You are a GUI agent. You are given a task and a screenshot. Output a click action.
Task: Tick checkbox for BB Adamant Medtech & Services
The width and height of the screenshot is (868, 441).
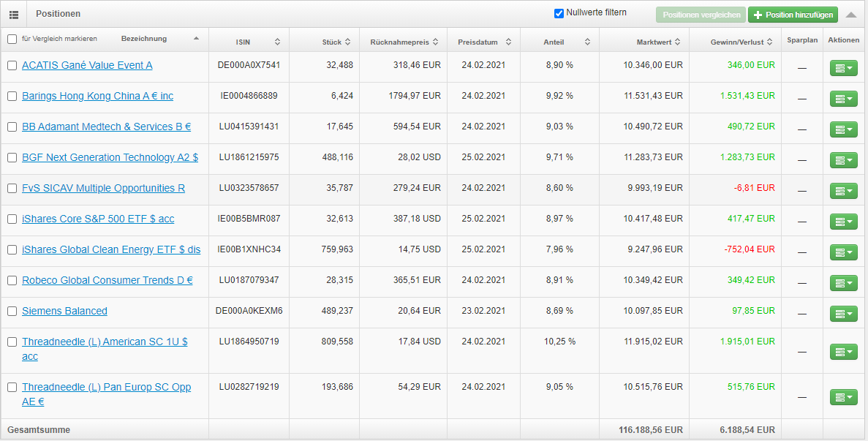point(12,127)
